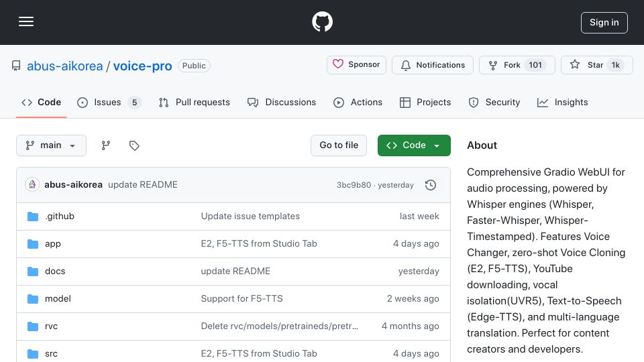Open the docs folder
This screenshot has height=362, width=644.
[55, 271]
